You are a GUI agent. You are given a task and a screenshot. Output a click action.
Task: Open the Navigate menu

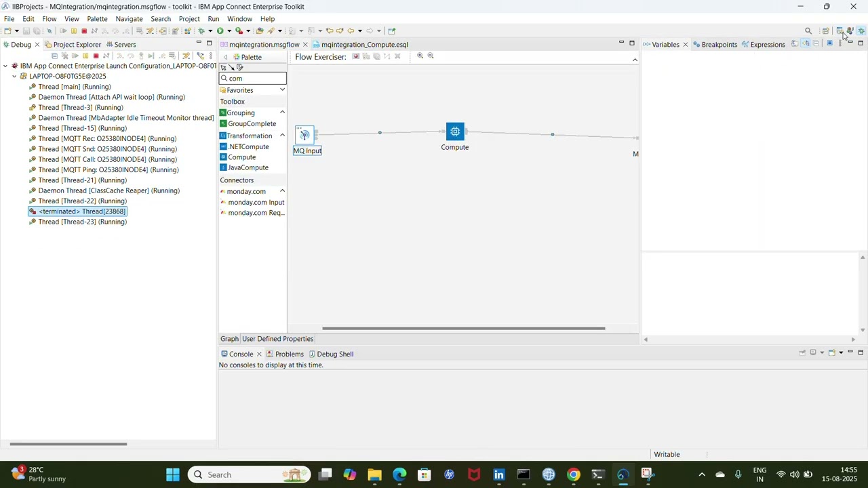(x=129, y=19)
